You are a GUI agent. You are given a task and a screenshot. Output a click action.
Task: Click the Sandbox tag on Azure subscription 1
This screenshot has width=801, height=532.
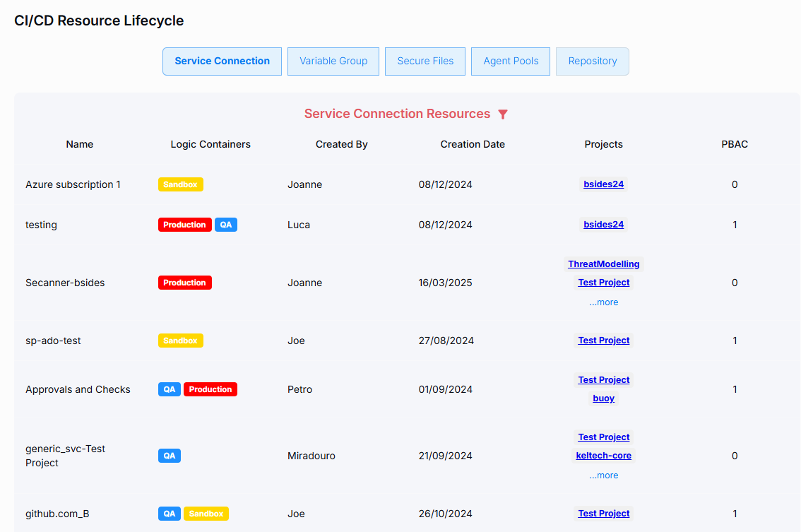pyautogui.click(x=180, y=184)
